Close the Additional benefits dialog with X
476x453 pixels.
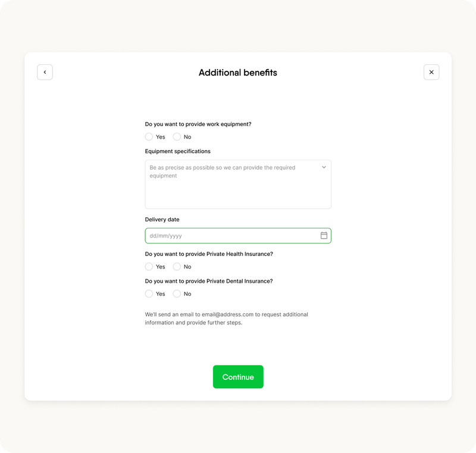tap(431, 71)
